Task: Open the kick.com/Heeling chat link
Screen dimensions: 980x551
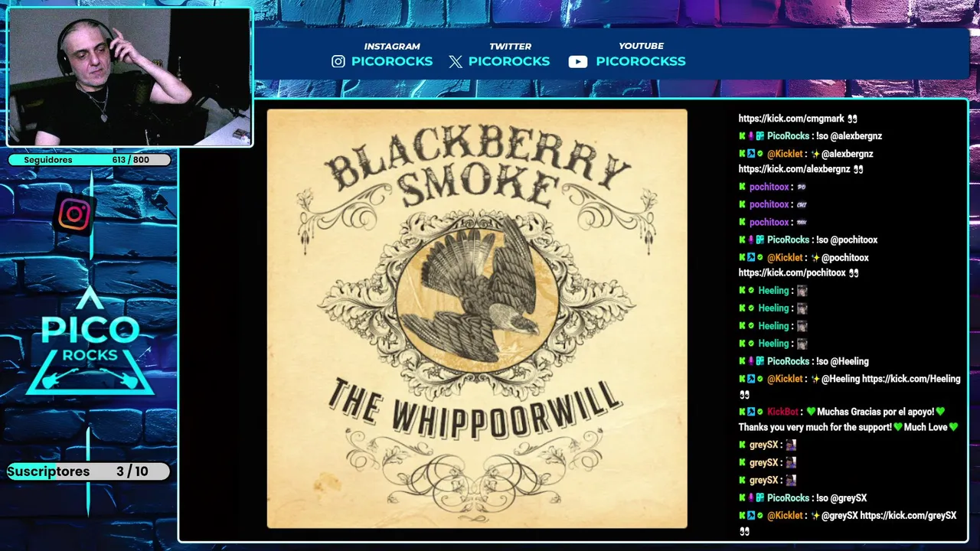Action: 911,379
